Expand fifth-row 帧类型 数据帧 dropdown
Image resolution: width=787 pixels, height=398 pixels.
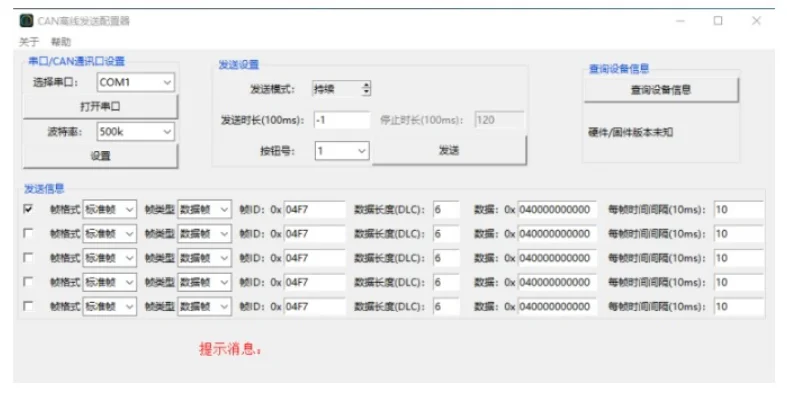click(x=204, y=306)
